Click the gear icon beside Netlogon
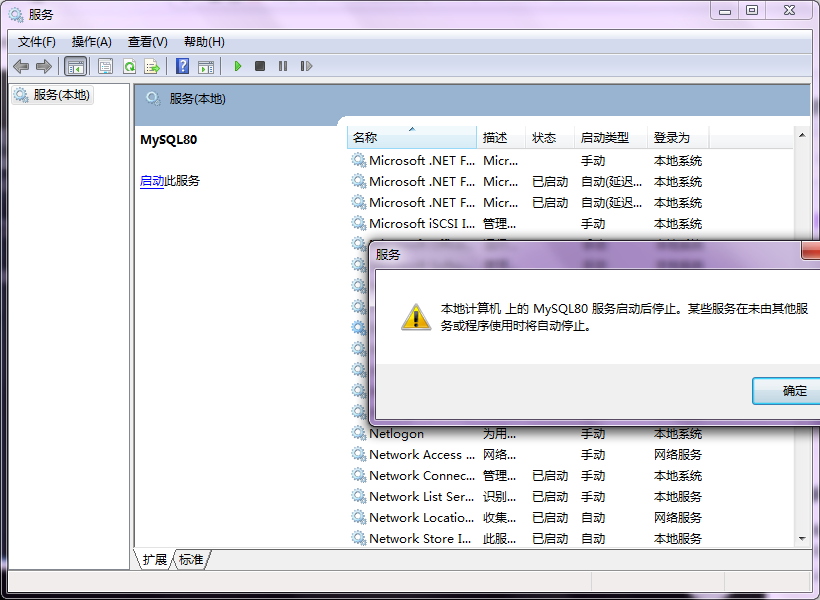 (358, 433)
